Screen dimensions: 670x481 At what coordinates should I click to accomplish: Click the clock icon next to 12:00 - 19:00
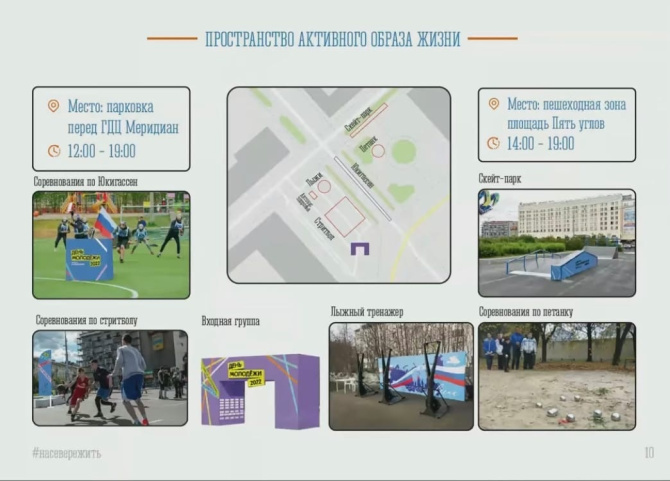(x=53, y=151)
